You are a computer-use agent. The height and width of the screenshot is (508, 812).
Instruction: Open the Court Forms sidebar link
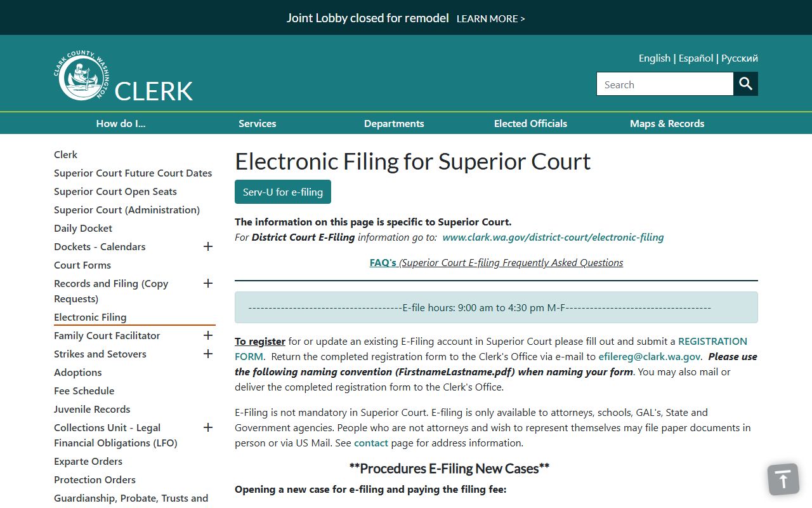[82, 265]
